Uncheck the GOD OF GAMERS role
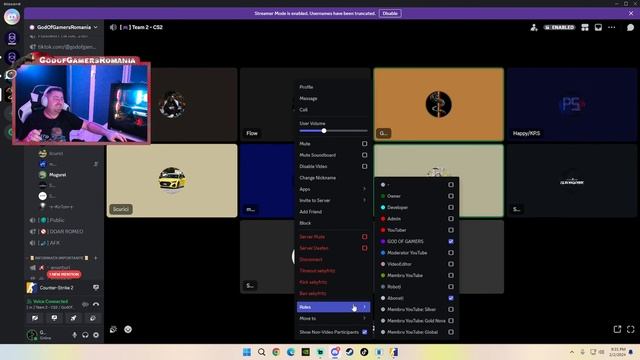Viewport: 640px width, 360px height. coord(451,241)
